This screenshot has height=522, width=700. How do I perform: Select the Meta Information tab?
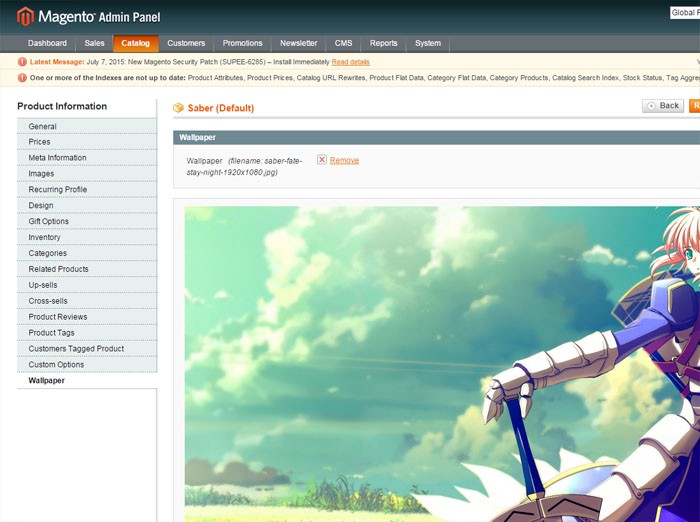point(87,158)
